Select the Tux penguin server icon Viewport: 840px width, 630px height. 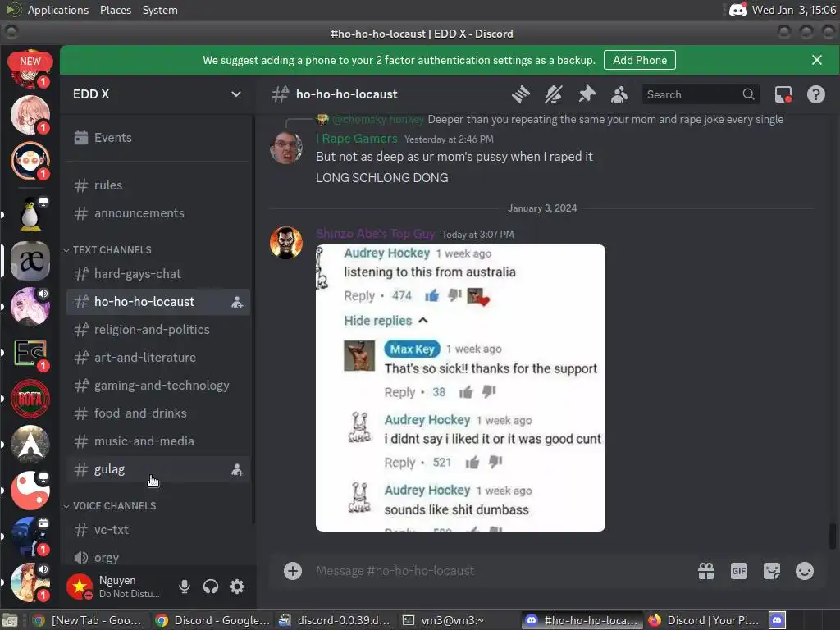(30, 214)
